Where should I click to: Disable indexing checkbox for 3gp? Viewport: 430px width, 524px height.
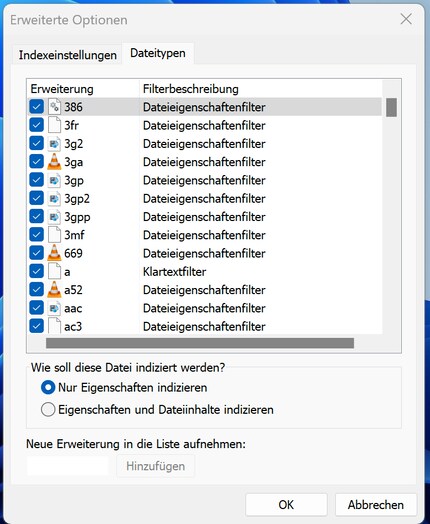pos(36,180)
